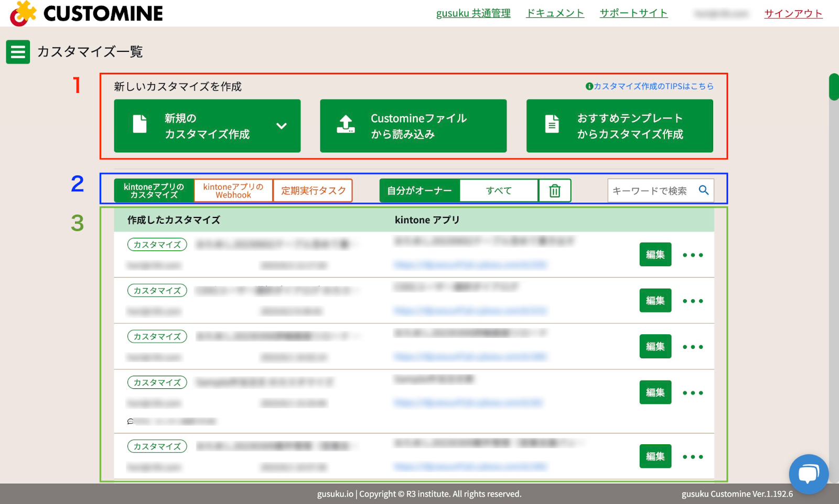Click Customineファイルから読み込み button
The image size is (839, 504).
click(x=413, y=126)
